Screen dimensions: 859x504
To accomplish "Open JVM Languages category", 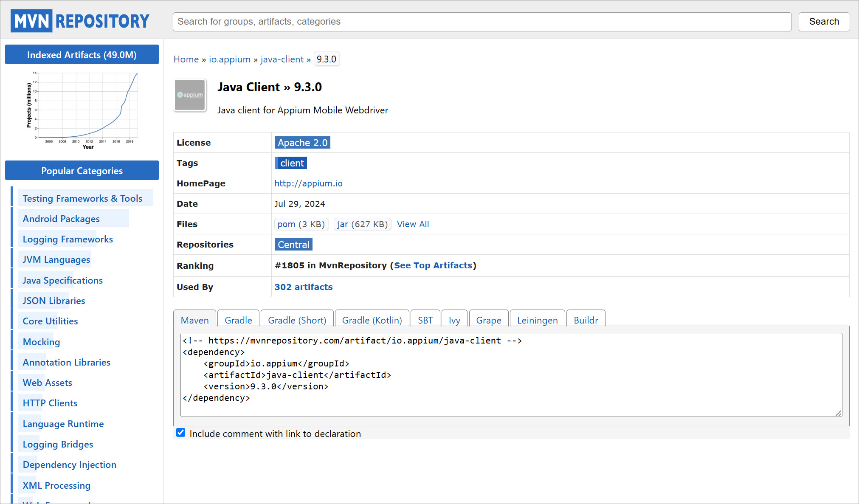I will (56, 259).
